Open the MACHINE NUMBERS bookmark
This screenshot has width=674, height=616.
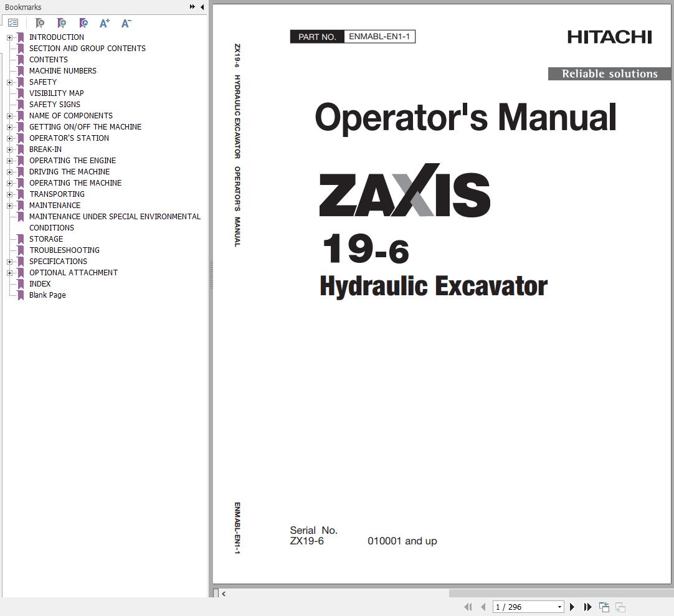coord(63,71)
